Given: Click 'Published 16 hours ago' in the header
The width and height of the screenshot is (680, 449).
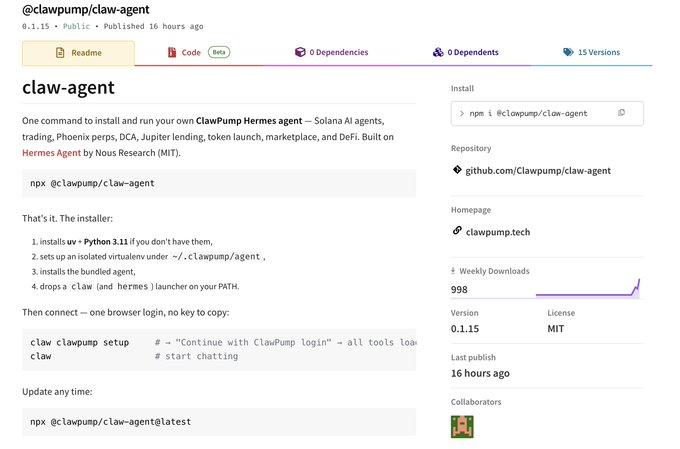Looking at the screenshot, I should click(x=153, y=26).
